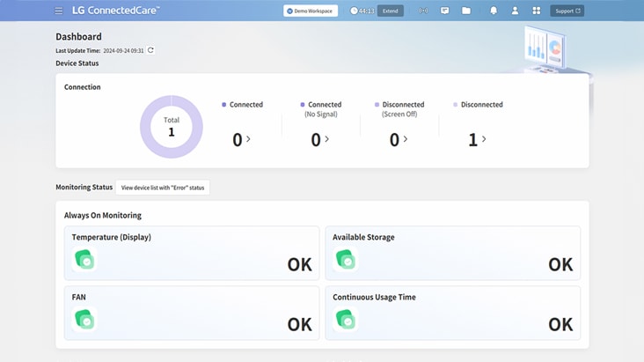
Task: Open the FAN monitoring card
Action: pos(192,312)
